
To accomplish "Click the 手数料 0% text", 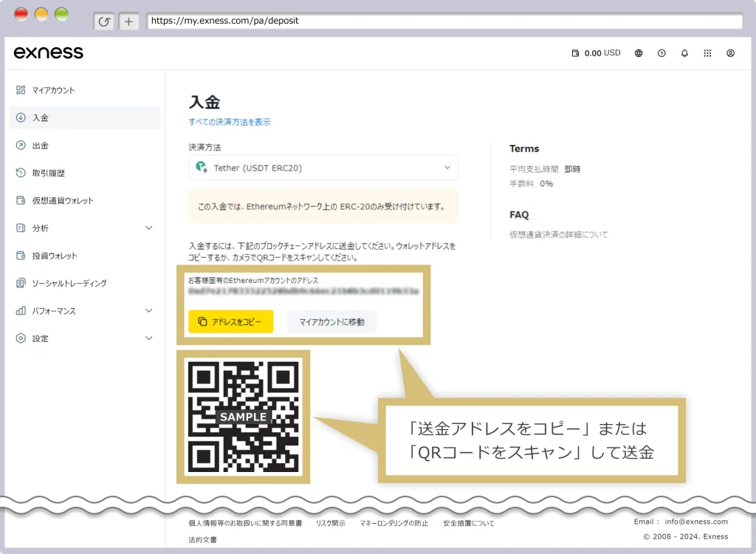I will (532, 183).
